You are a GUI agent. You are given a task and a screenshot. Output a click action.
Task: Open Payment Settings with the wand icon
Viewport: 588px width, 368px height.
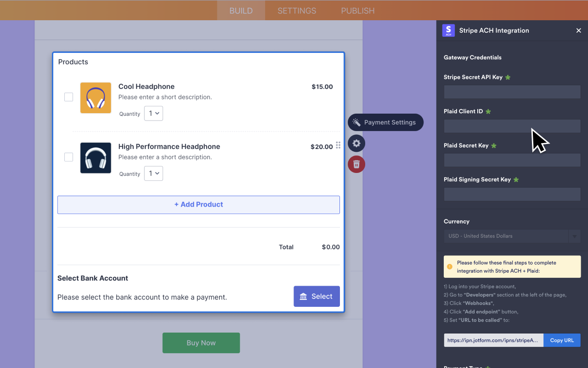385,122
